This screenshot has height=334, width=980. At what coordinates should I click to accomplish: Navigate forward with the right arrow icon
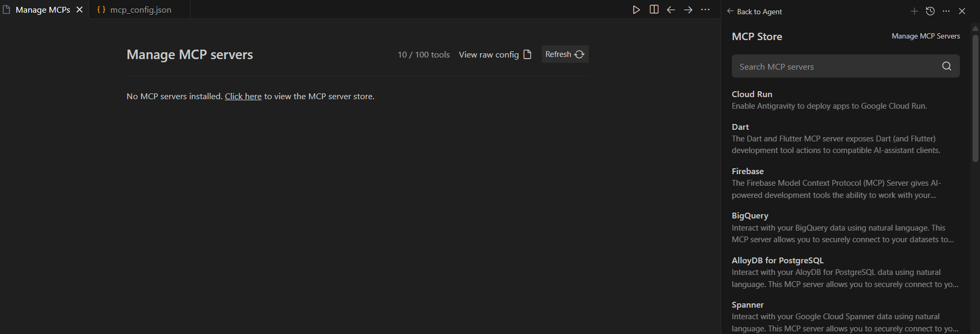688,10
